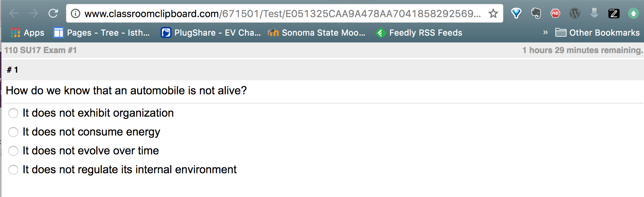Viewport: 644px width, 197px height.
Task: Click the red AdBlock extension icon
Action: point(555,14)
